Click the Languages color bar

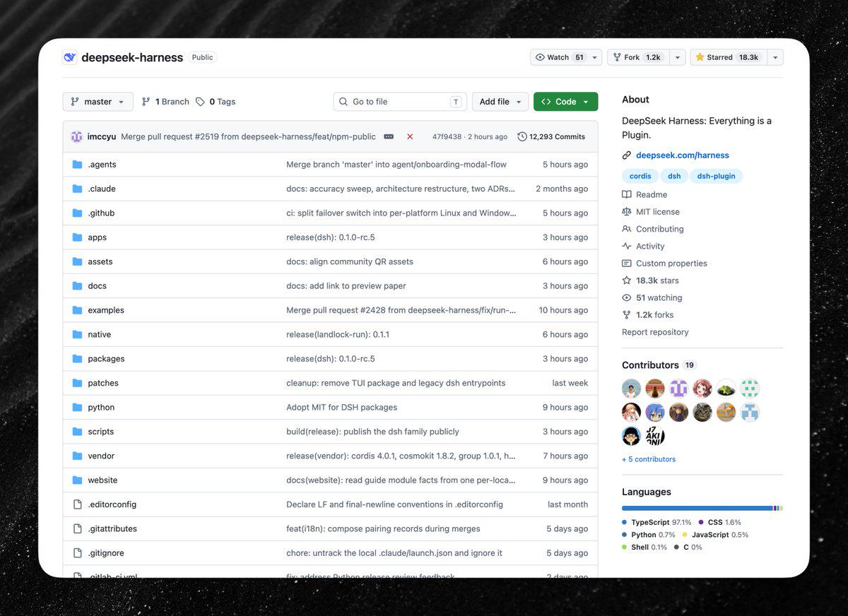[x=702, y=508]
